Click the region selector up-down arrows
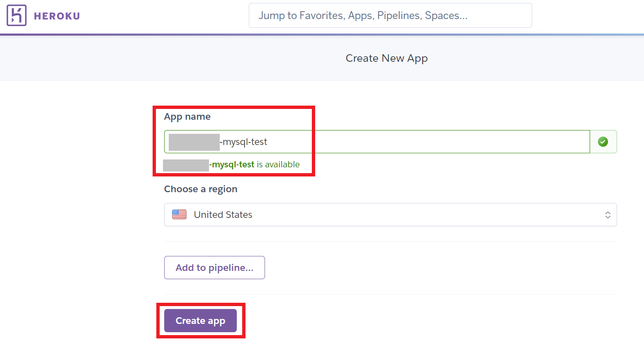The width and height of the screenshot is (644, 350). (608, 215)
